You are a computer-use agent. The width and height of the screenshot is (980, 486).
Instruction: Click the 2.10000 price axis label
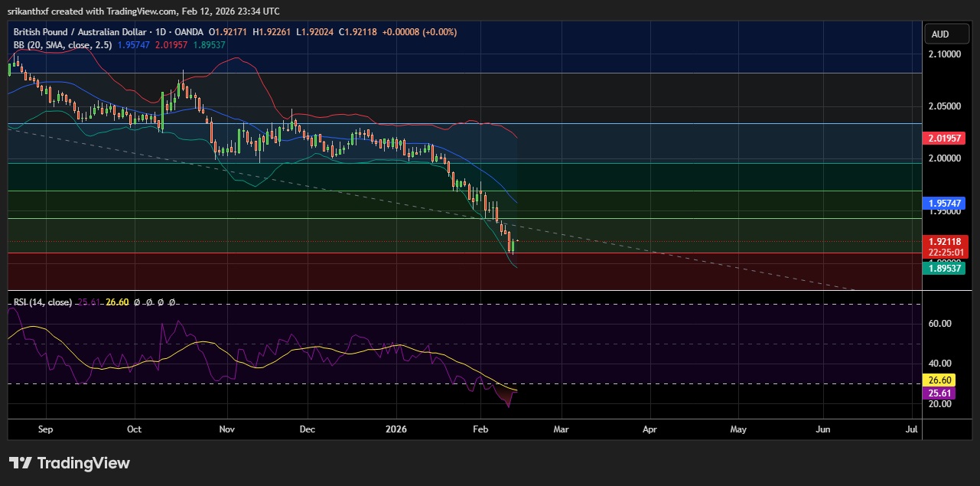946,55
